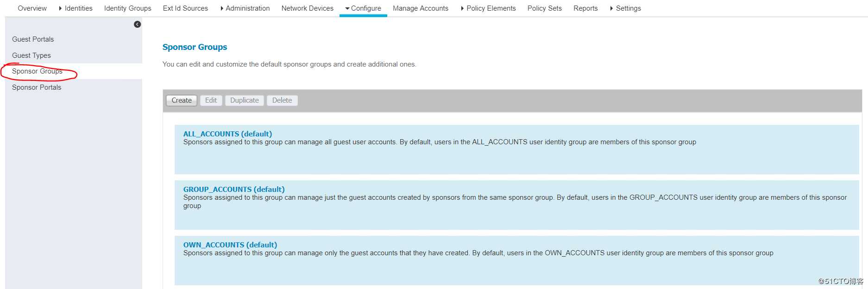The width and height of the screenshot is (868, 289).
Task: Open the OWN_ACCOUNTS (default) sponsor group
Action: 230,245
